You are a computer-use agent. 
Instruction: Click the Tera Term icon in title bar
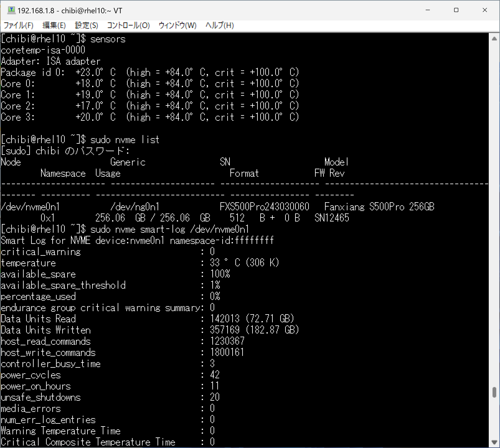click(11, 10)
